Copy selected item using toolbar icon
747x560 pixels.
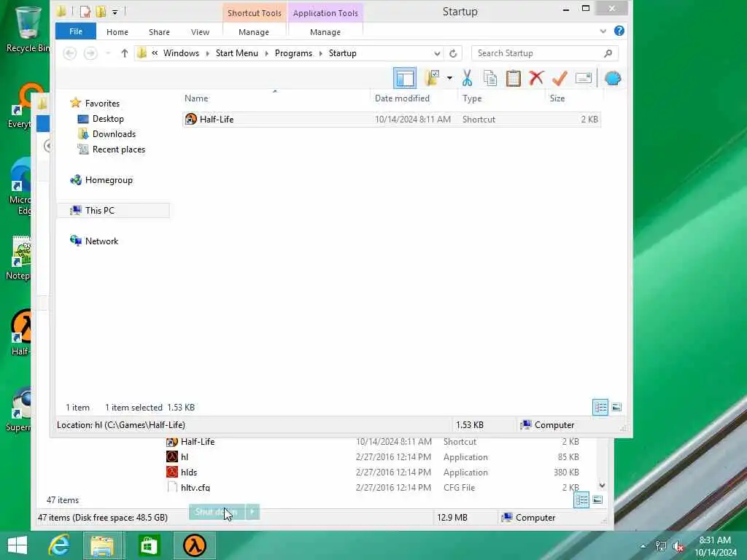coord(489,78)
